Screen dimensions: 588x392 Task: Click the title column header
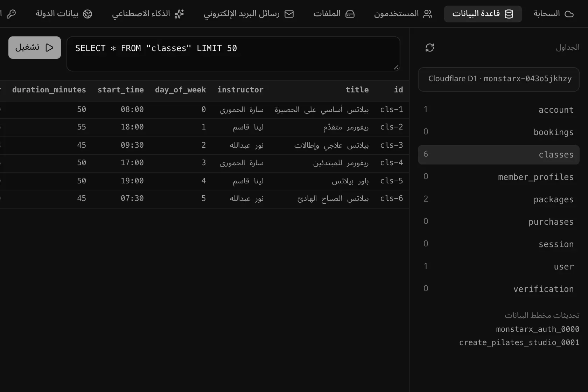(357, 90)
